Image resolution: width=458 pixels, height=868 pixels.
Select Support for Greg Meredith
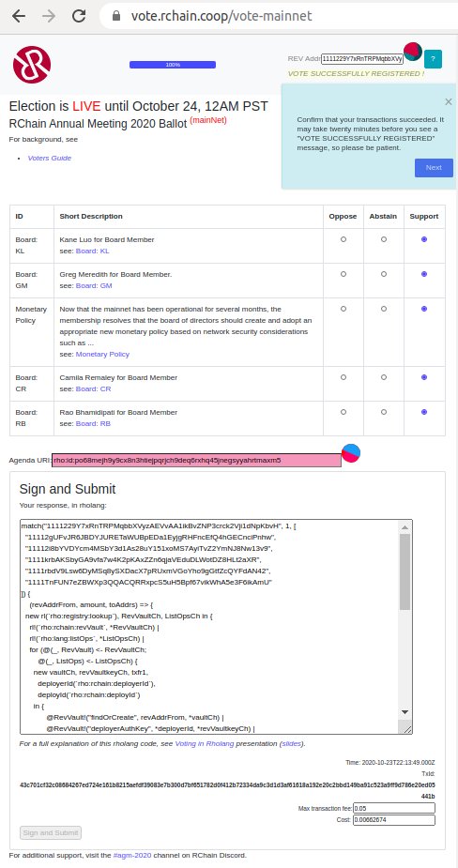424,274
